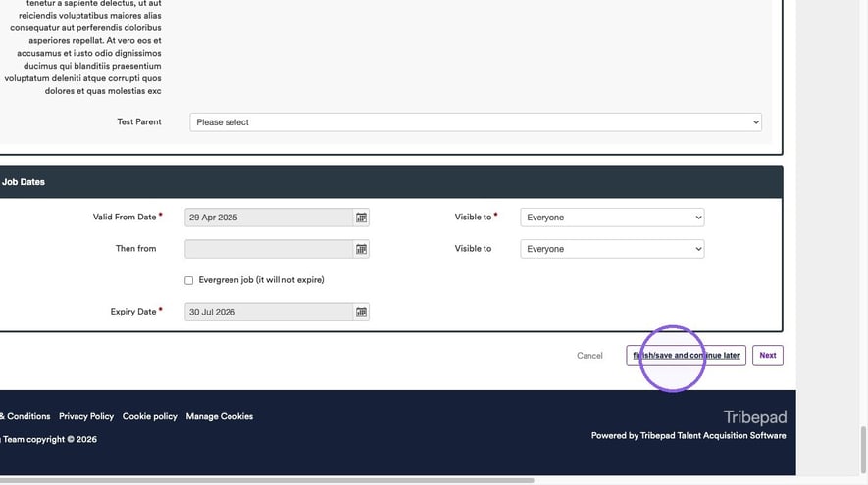Click the Valid From Date field

click(269, 218)
